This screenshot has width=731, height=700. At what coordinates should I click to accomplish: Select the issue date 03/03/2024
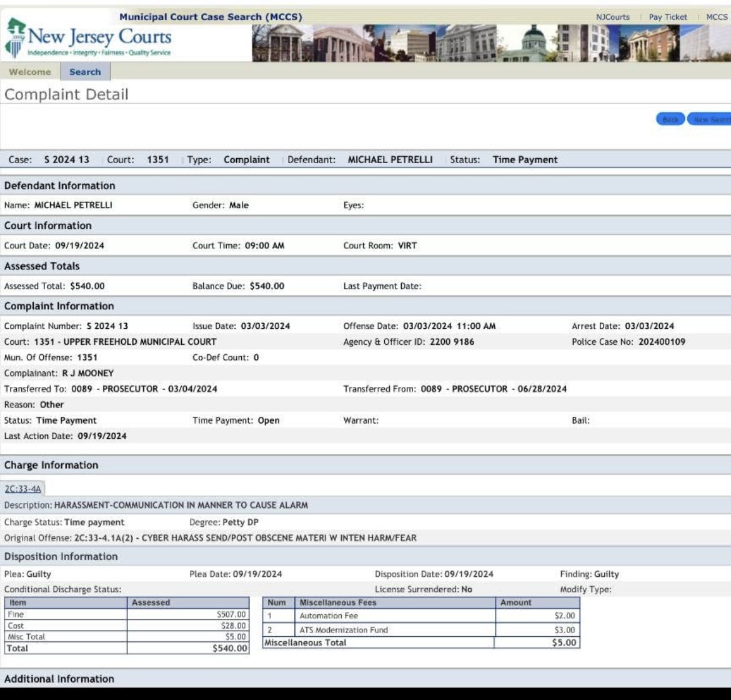[266, 326]
